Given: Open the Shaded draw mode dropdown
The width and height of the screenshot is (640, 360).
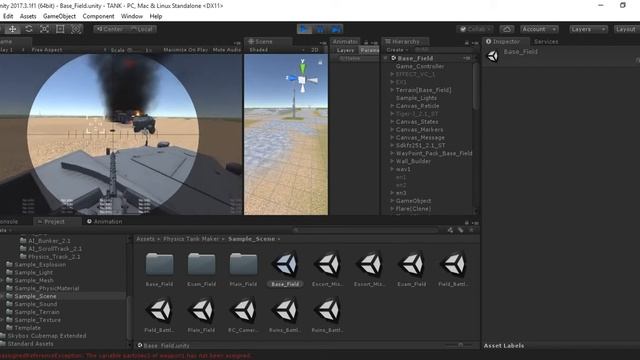Looking at the screenshot, I should point(276,50).
